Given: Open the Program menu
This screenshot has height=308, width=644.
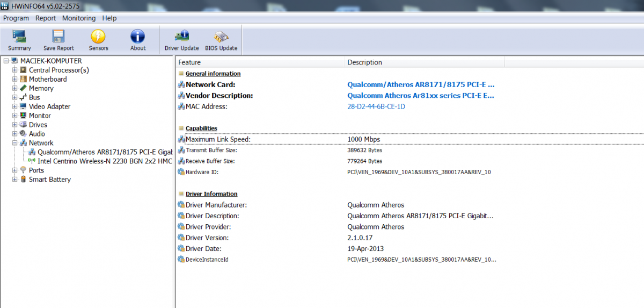Looking at the screenshot, I should point(16,18).
